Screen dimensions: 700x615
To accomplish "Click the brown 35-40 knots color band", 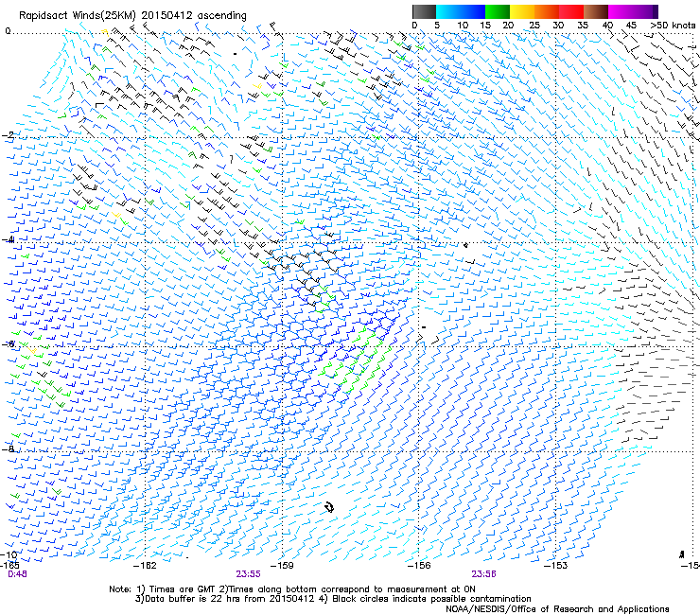I will 596,11.
